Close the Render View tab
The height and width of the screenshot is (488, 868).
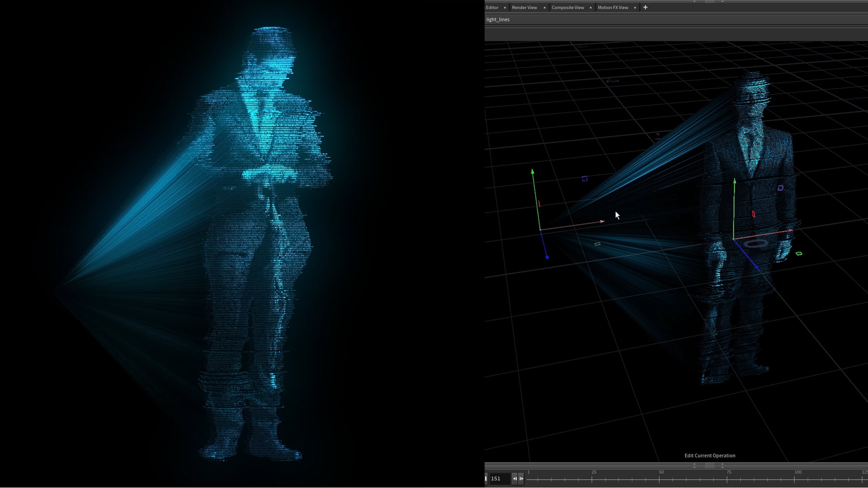(544, 8)
